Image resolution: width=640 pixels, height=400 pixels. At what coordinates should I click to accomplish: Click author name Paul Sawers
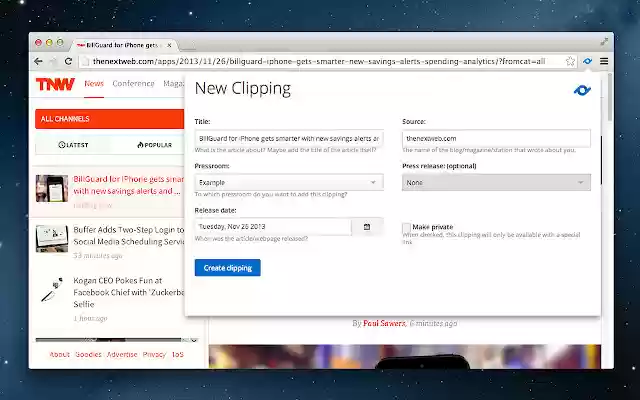pyautogui.click(x=384, y=323)
